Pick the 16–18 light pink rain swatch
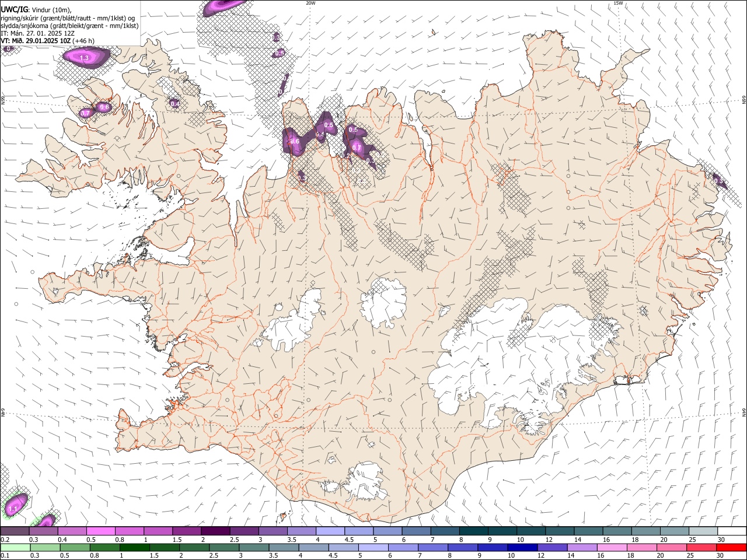The height and width of the screenshot is (560, 747). (612, 547)
